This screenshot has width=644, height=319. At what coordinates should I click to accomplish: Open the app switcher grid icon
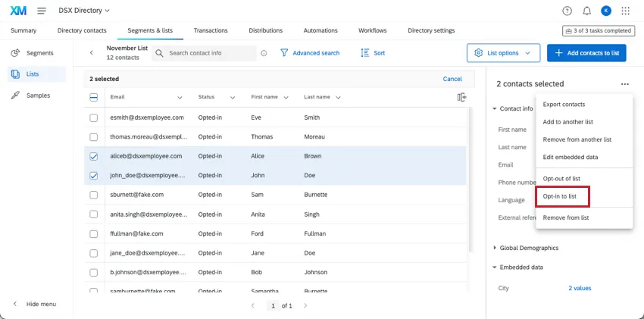tap(625, 11)
